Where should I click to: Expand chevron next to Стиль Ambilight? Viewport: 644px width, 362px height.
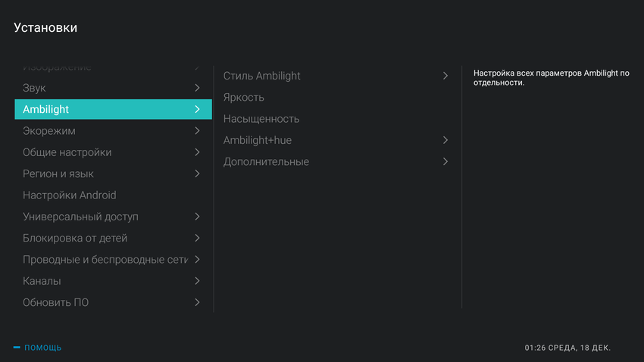coord(445,76)
